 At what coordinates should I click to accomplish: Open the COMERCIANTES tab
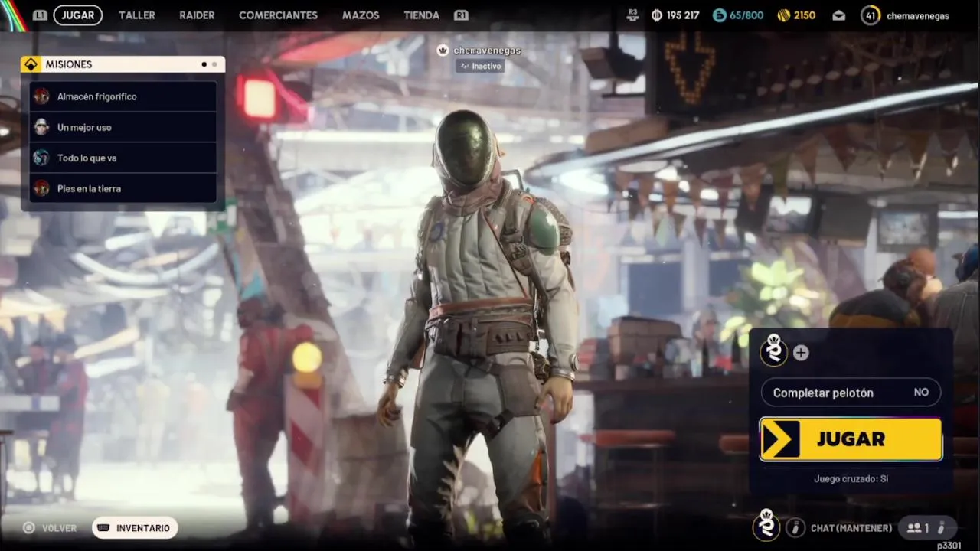(x=278, y=15)
